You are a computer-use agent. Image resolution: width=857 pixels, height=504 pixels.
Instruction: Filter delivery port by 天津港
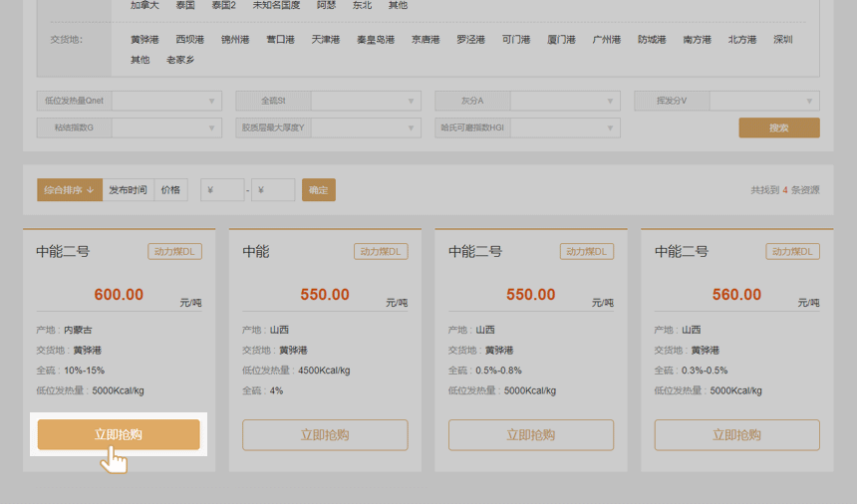[325, 40]
